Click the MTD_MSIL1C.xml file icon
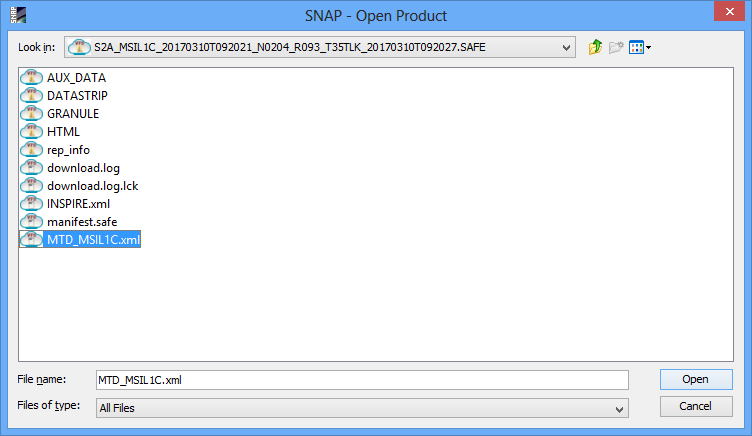The width and height of the screenshot is (752, 436). [x=32, y=239]
